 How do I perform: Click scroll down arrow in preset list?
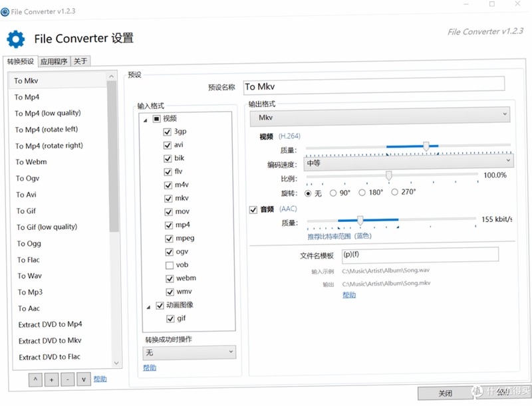coord(116,363)
